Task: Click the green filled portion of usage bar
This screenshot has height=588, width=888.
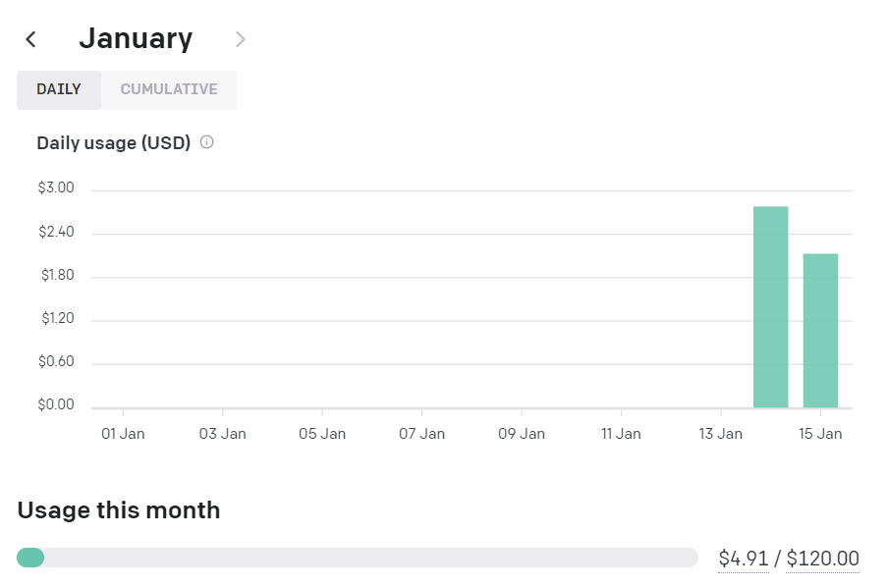Action: [x=30, y=558]
